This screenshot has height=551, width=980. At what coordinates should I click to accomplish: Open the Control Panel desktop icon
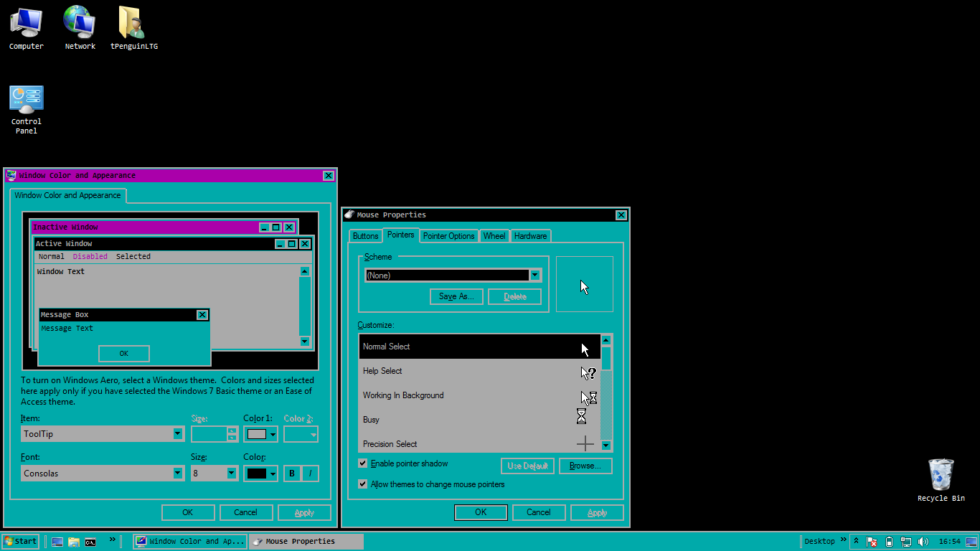click(x=27, y=110)
